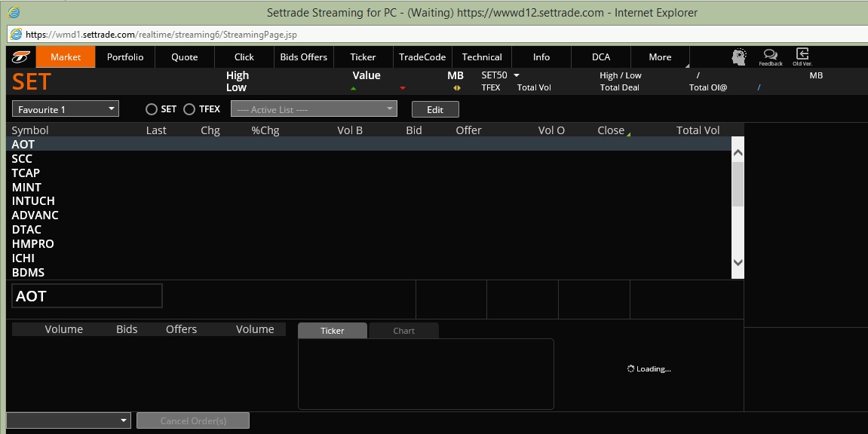Select the AOT row in the watchlist

pos(369,145)
